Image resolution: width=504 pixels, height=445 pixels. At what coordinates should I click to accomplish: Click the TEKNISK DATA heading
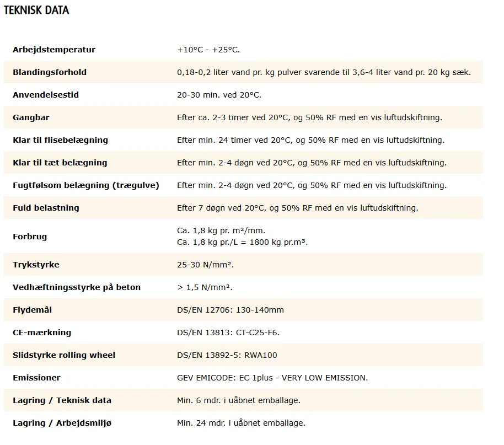pos(36,10)
